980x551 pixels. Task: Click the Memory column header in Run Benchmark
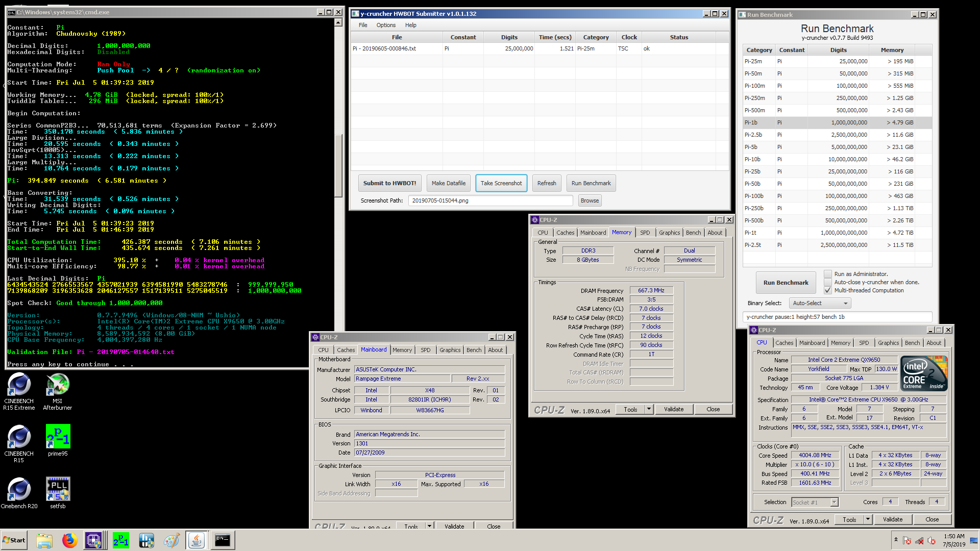click(892, 50)
